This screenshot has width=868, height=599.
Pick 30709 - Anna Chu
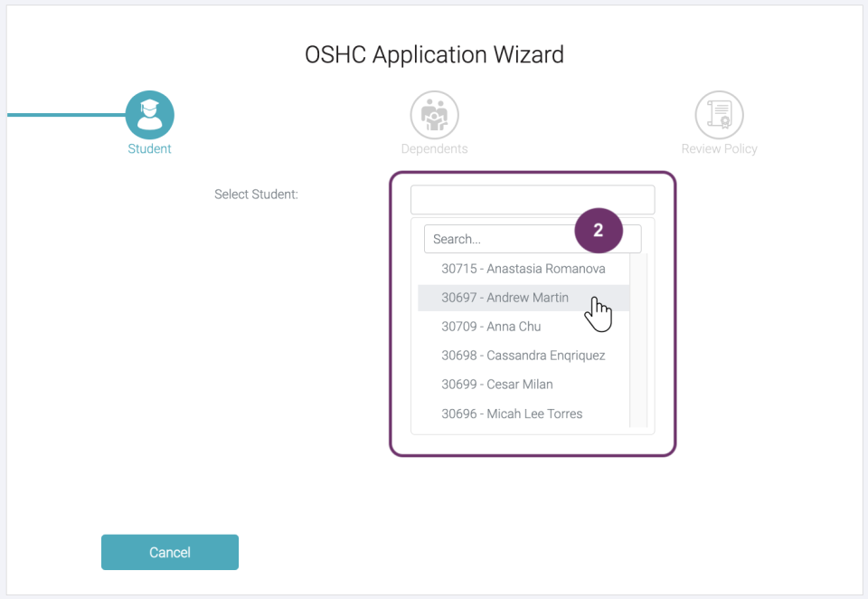tap(491, 327)
